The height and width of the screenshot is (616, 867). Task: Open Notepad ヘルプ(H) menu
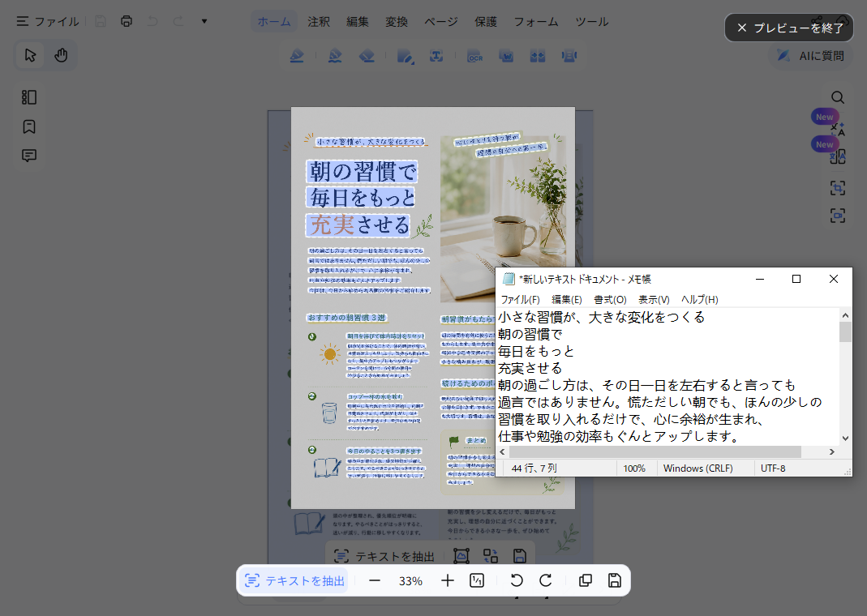pos(699,299)
